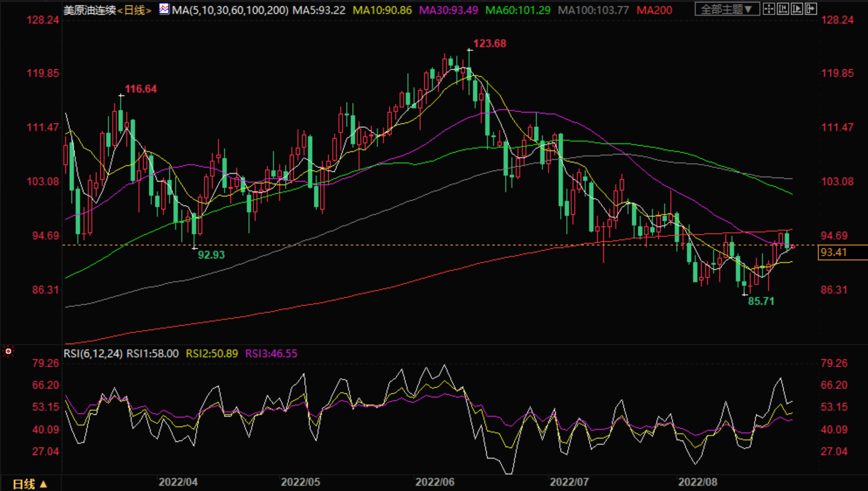Click the MA60:101.29 legend value
868x491 pixels.
pyautogui.click(x=518, y=10)
